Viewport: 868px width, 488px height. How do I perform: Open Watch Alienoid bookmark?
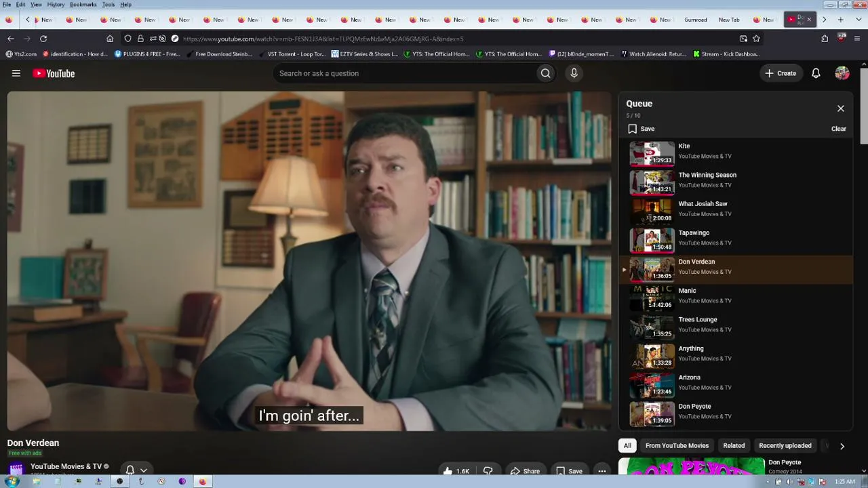pos(653,54)
